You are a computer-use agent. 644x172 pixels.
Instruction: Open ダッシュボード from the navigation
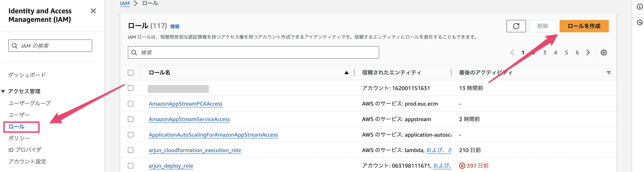27,75
